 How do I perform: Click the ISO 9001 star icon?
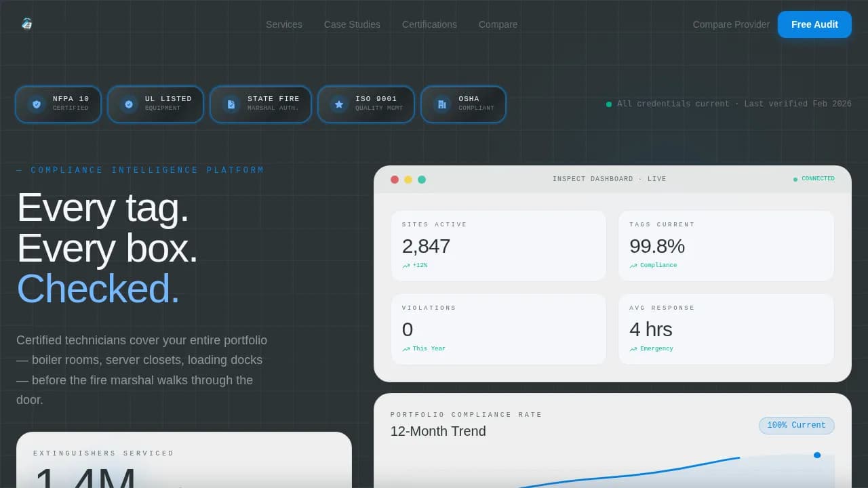(339, 104)
